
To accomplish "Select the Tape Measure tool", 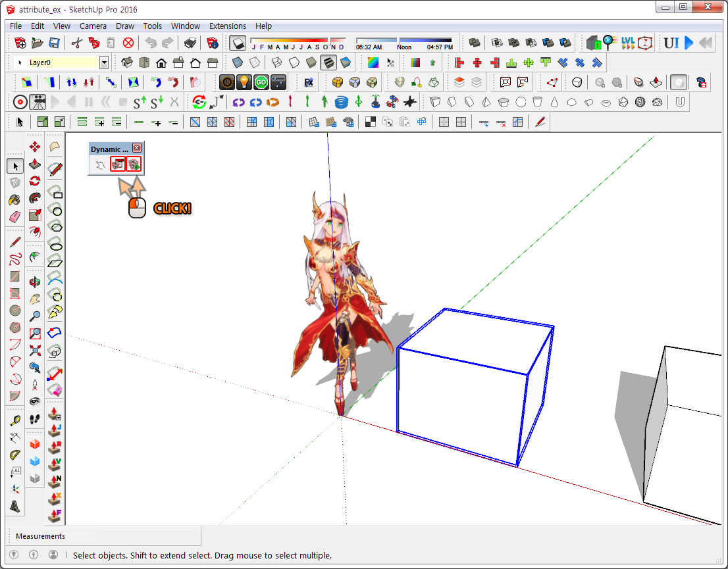I will tap(15, 420).
